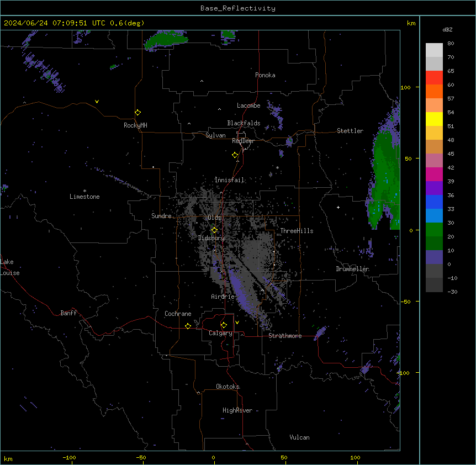Click the Strathmore city label
Viewport: 476px width, 465px height.
[x=285, y=336]
